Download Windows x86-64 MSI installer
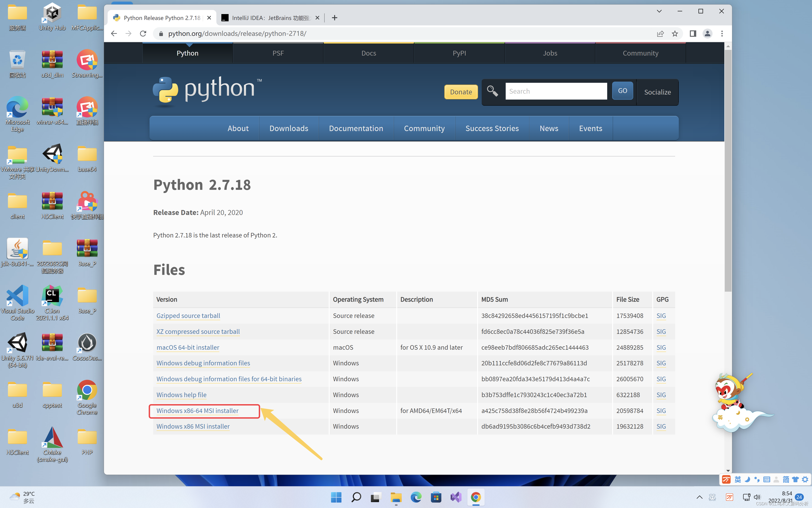This screenshot has height=508, width=812. [x=197, y=410]
